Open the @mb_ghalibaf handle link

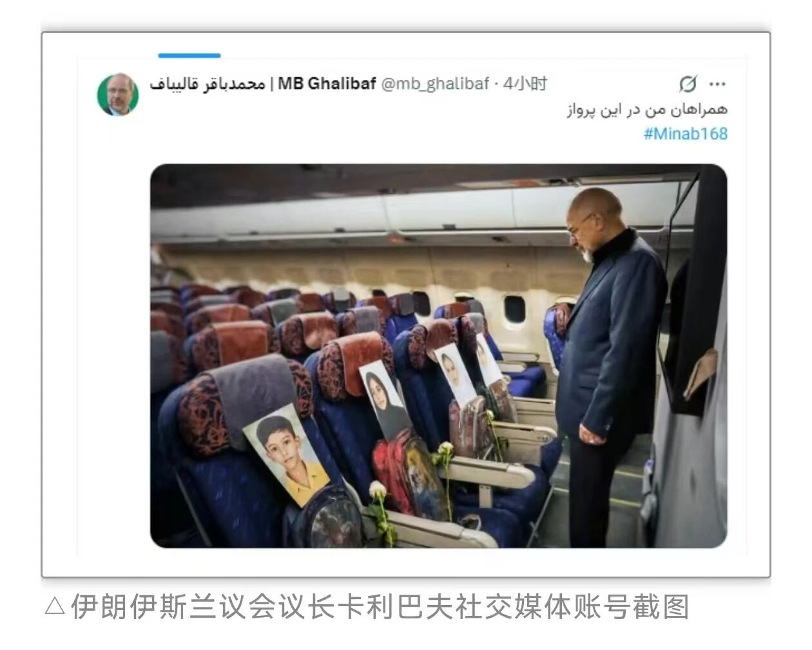(x=435, y=84)
